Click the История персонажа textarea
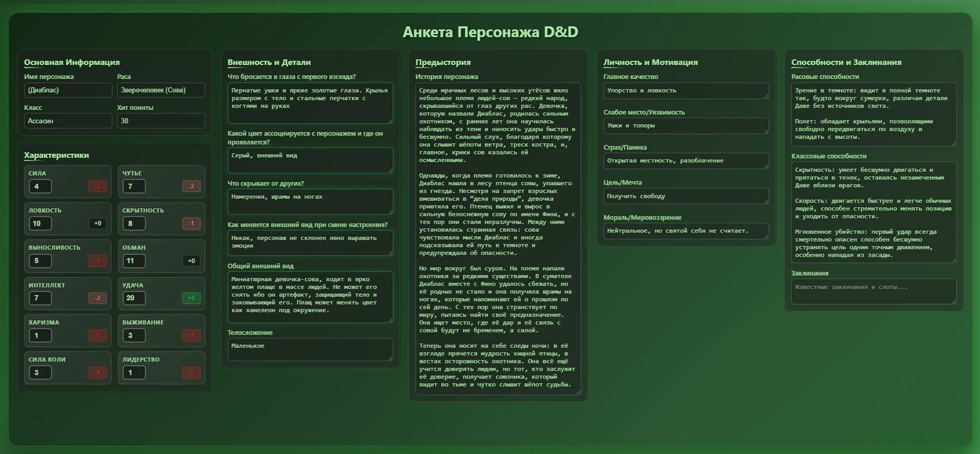Screen dimensions: 980x454 (498, 239)
